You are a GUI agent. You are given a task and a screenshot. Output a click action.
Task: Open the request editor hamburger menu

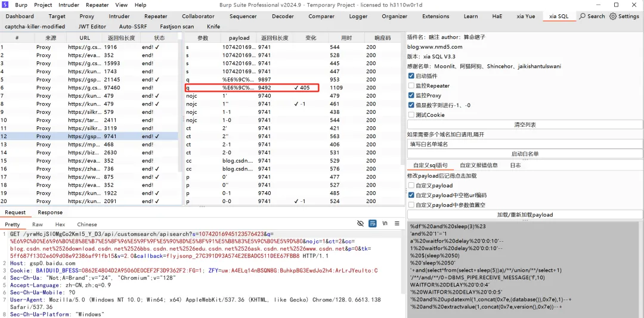pos(397,224)
